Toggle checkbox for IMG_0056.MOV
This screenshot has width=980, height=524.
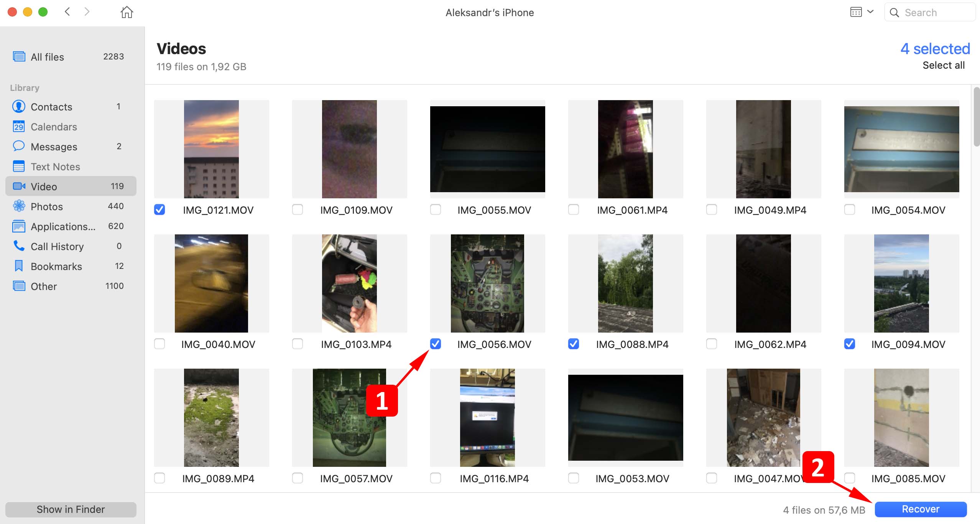[x=436, y=344]
